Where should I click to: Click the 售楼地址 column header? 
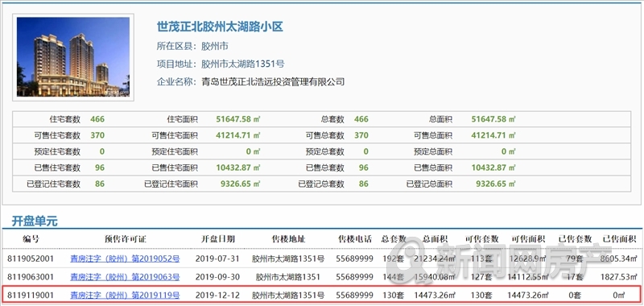tap(288, 239)
